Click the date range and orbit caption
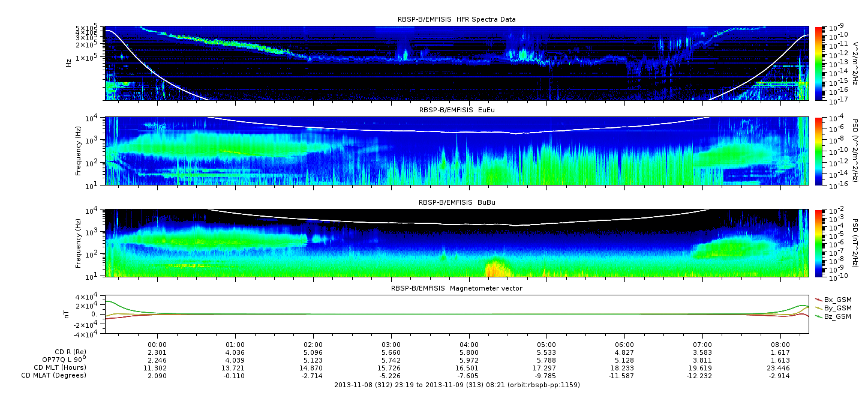Screen dimensions: 868x395 (x=456, y=385)
